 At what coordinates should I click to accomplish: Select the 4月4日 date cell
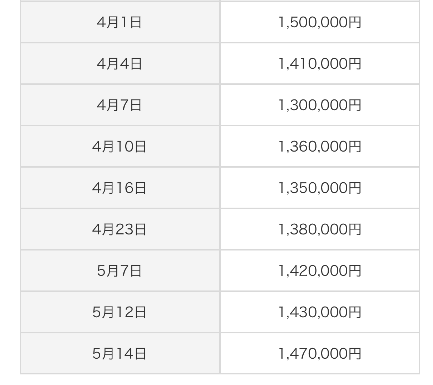click(120, 63)
